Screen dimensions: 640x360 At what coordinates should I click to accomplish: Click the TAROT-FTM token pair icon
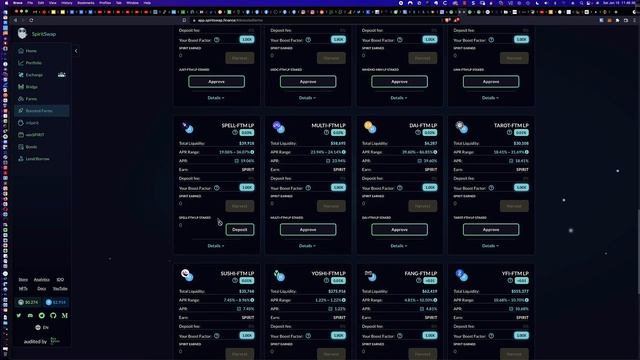point(462,127)
